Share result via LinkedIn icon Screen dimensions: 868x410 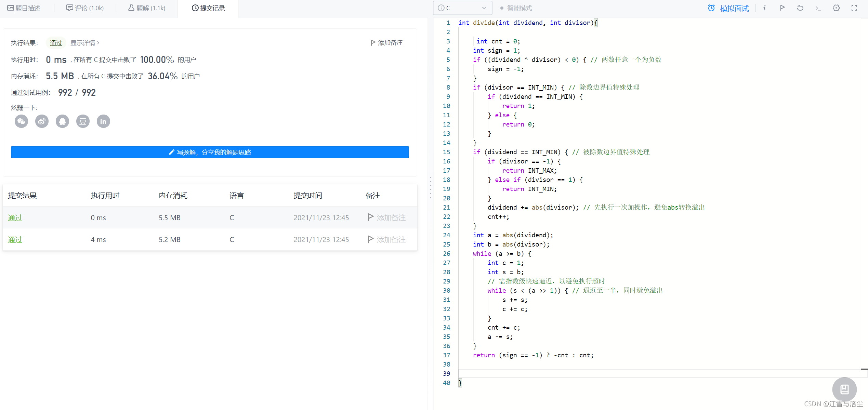[x=103, y=121]
